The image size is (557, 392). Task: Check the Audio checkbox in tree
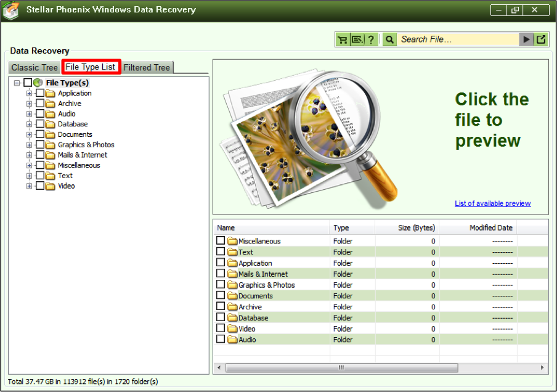(x=40, y=114)
